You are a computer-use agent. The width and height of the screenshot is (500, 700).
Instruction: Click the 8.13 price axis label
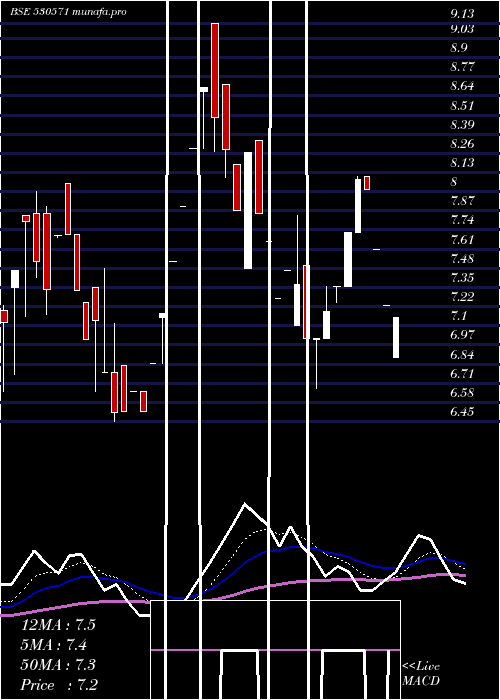(462, 162)
